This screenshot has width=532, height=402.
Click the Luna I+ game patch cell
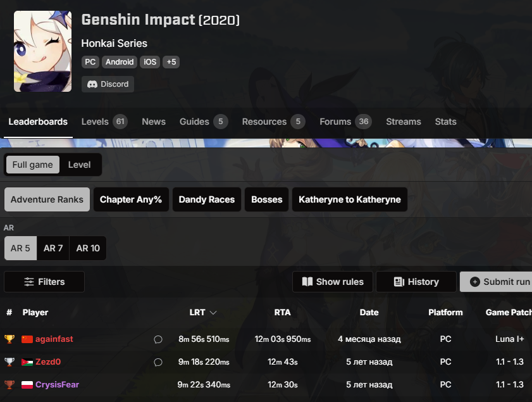[510, 339]
